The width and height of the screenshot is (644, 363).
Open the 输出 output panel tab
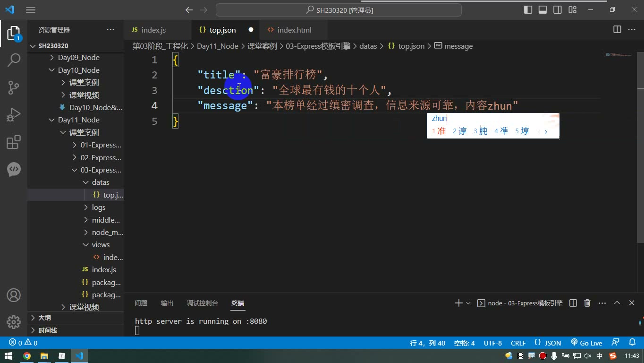tap(167, 303)
